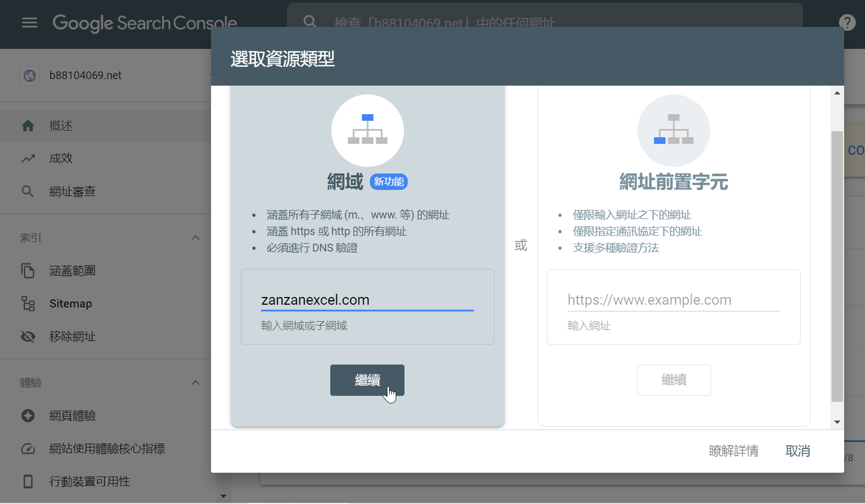
Task: Click the 涵蓋範圍 pages icon
Action: click(28, 271)
